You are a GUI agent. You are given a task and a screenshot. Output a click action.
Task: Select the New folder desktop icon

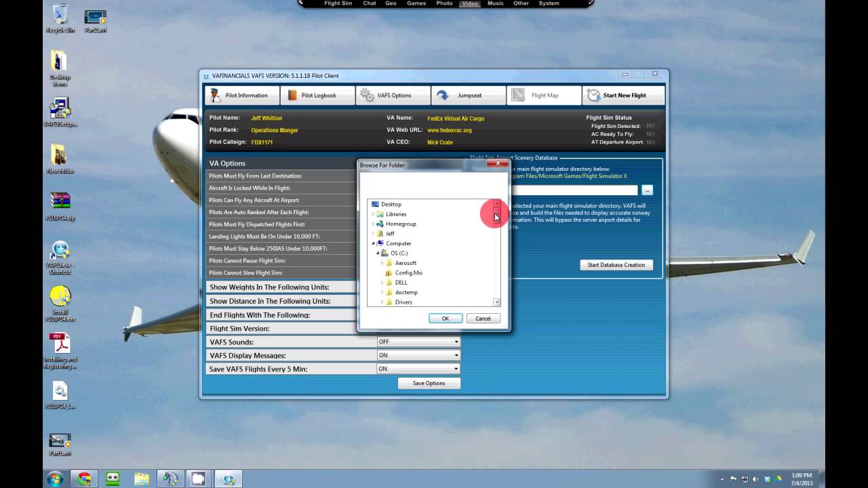coord(60,159)
